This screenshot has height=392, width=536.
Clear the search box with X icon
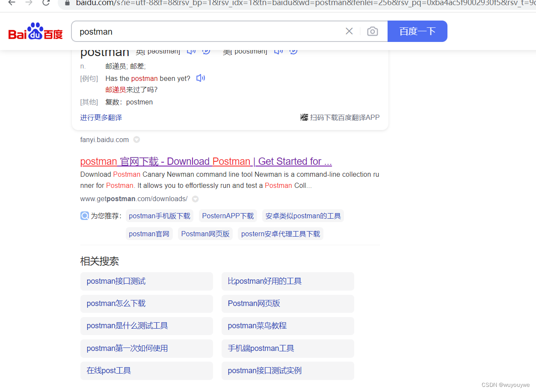[x=349, y=31]
